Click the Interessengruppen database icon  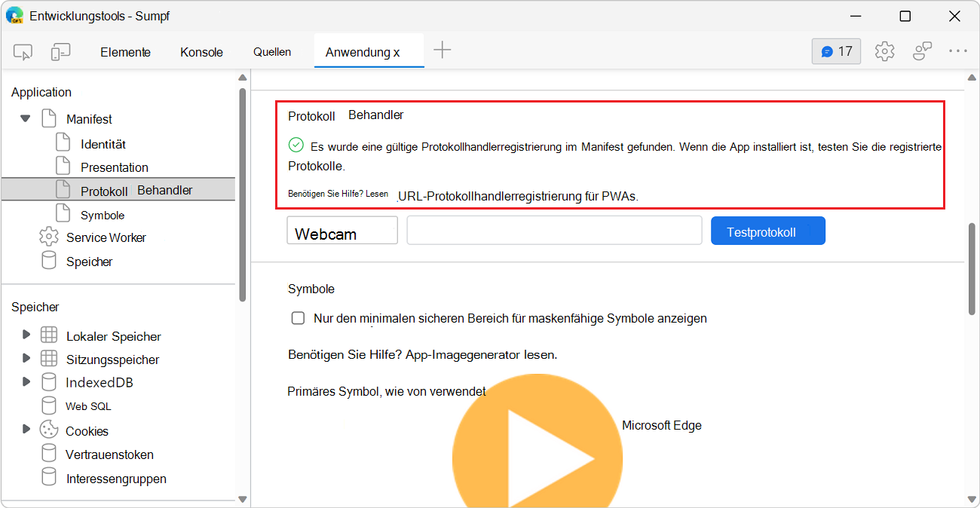48,478
